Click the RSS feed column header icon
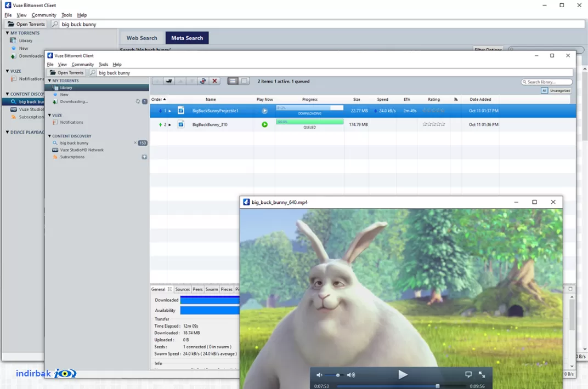This screenshot has width=588, height=389. 456,99
